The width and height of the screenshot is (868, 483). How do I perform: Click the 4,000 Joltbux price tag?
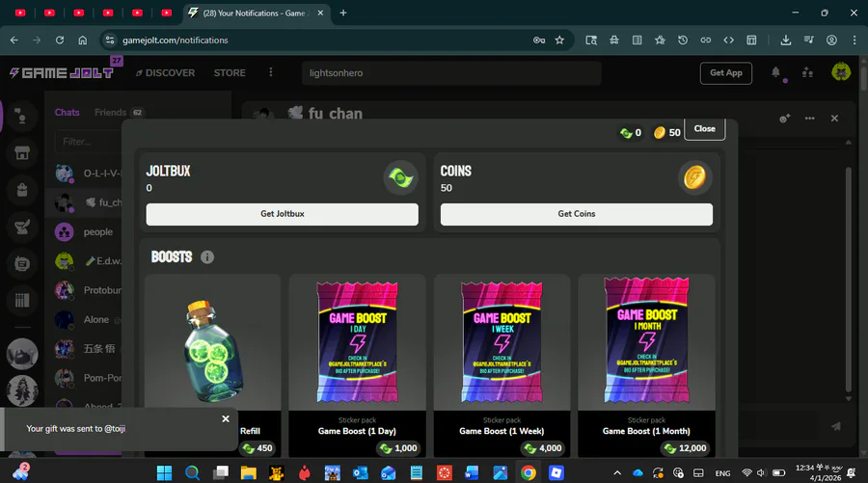(x=543, y=448)
